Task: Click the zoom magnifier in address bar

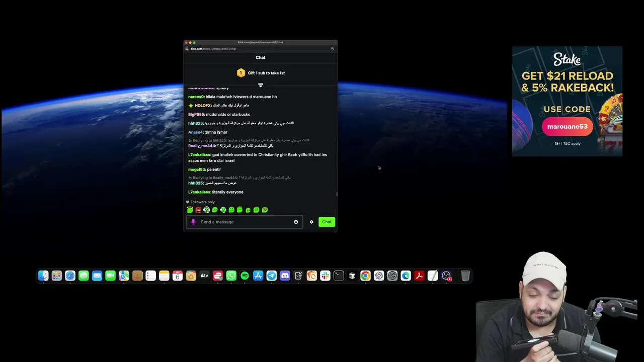Action: 332,49
